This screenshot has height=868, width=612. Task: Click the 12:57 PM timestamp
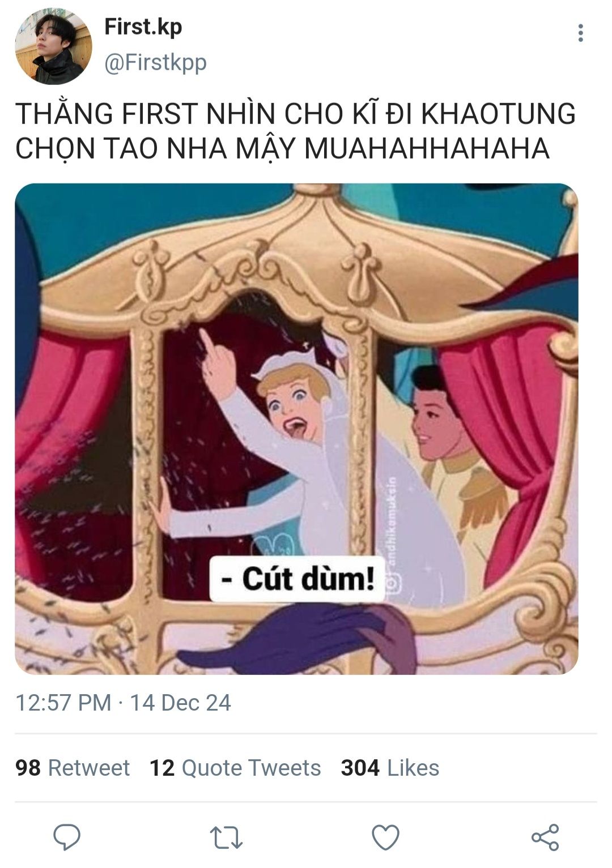click(63, 703)
